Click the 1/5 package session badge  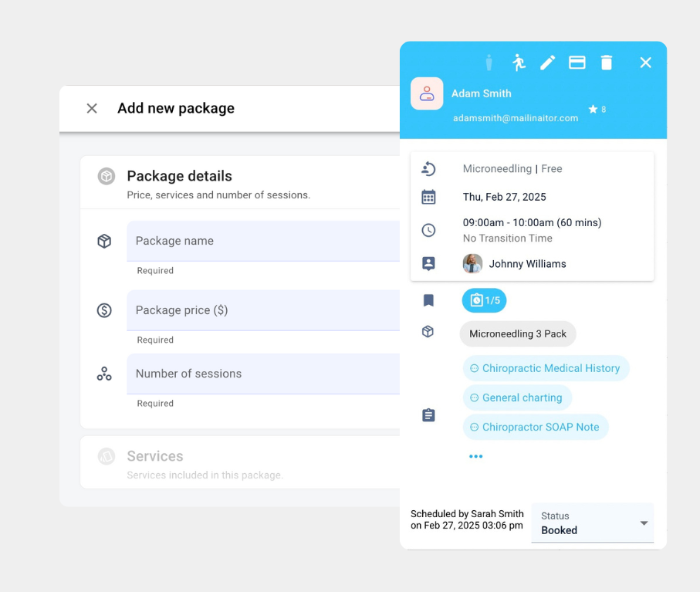click(x=484, y=300)
